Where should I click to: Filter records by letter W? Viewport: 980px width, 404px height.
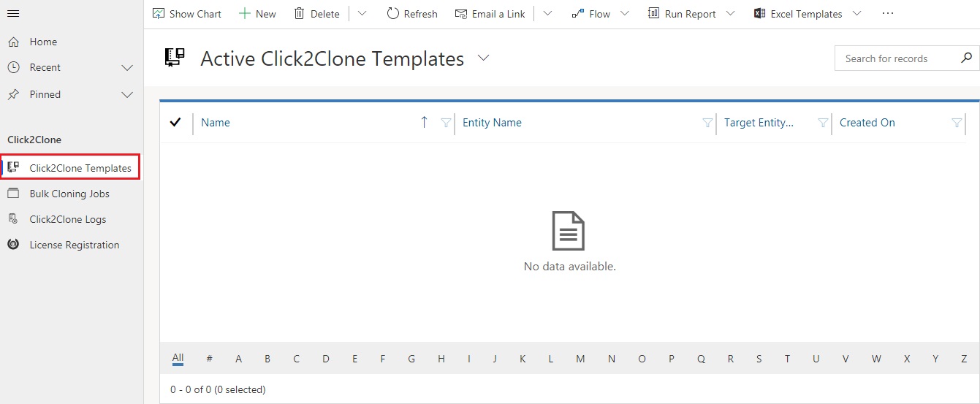coord(875,359)
